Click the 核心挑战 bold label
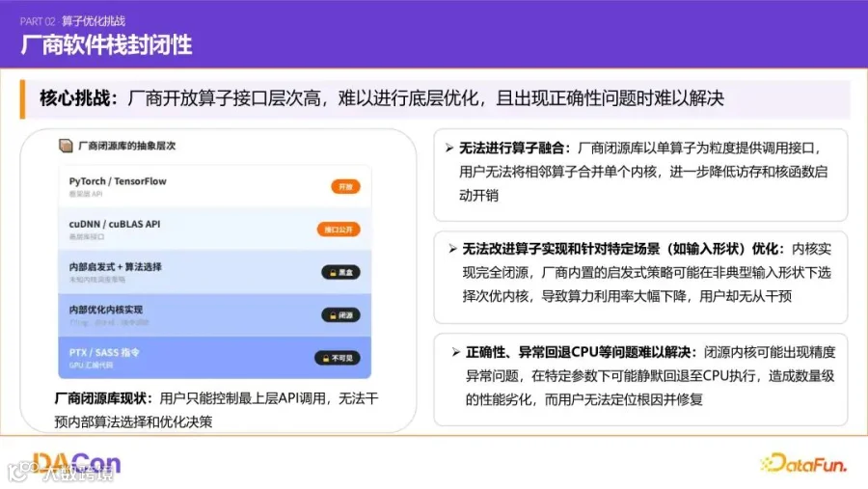 (78, 98)
